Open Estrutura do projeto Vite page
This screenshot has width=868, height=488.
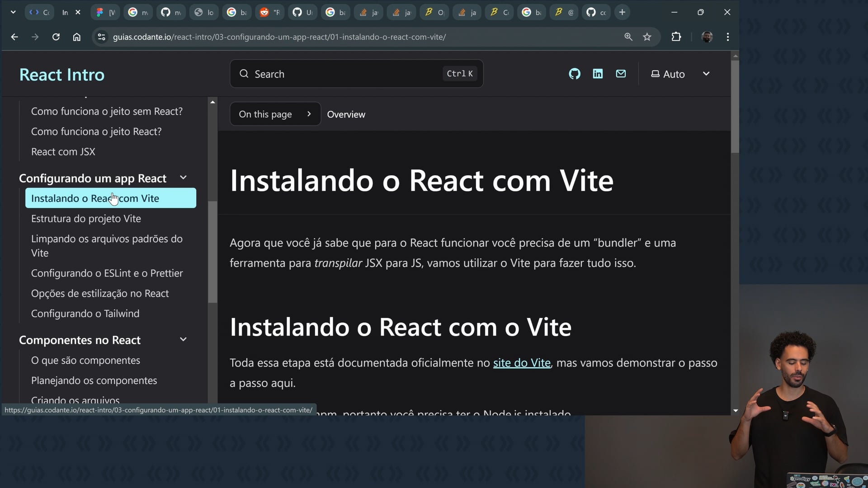(x=86, y=219)
